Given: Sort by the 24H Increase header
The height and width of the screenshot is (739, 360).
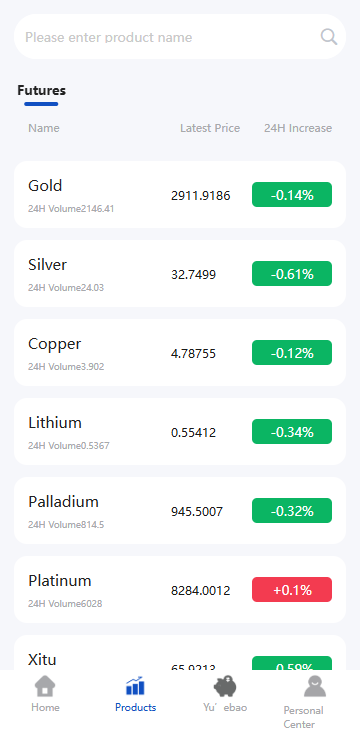Looking at the screenshot, I should pos(298,128).
